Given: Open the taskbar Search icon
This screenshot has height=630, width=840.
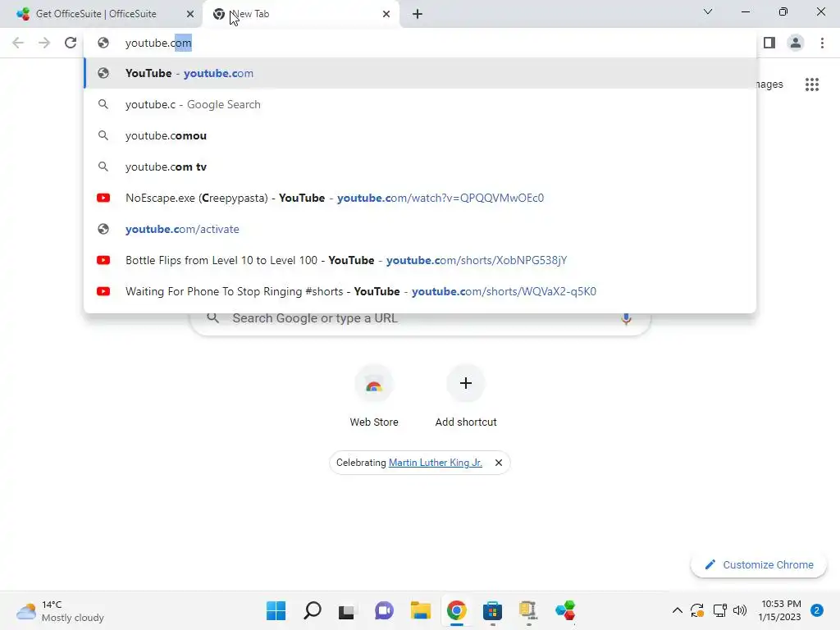Looking at the screenshot, I should [x=313, y=610].
